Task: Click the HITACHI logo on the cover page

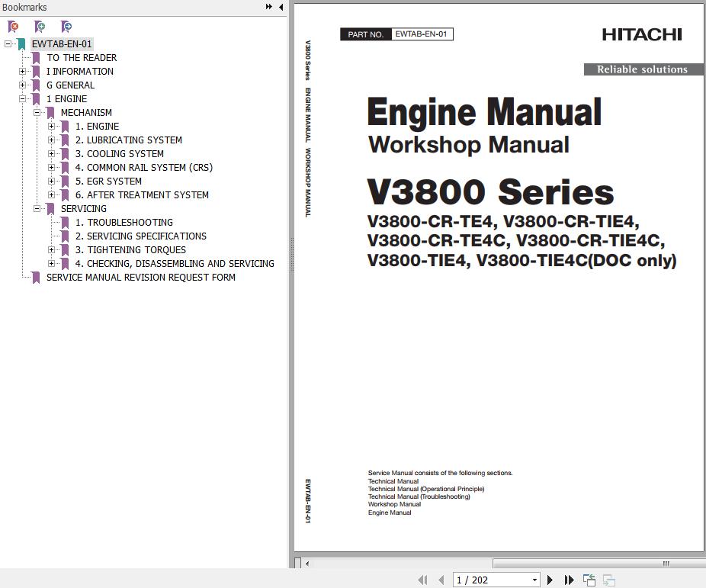Action: point(642,34)
